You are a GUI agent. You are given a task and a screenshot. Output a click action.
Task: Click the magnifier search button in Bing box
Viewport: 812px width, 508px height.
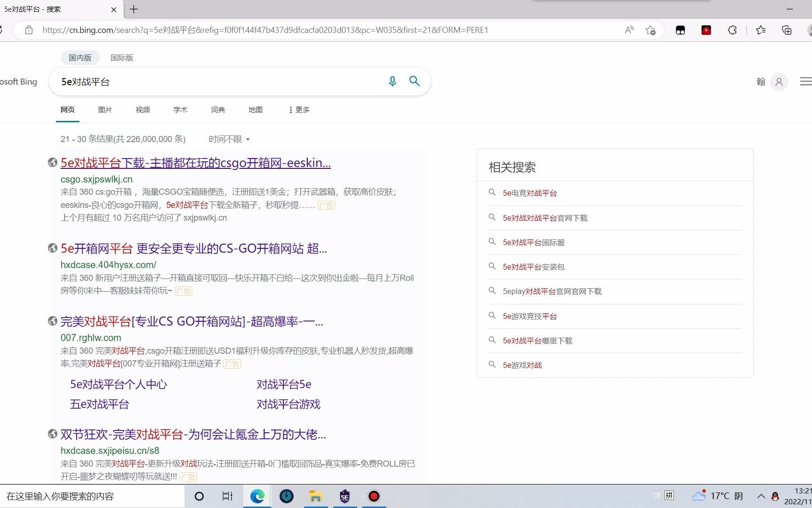[414, 81]
